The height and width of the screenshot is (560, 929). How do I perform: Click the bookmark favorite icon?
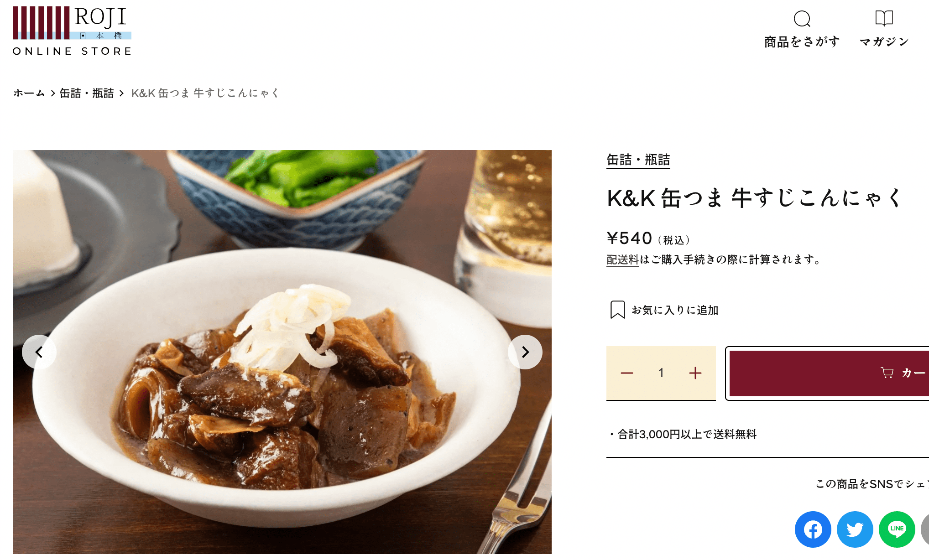point(617,310)
